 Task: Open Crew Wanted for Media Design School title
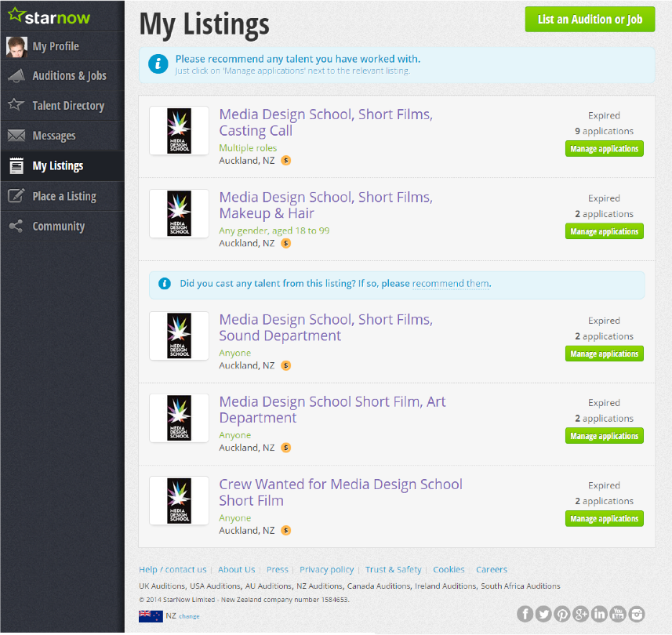(341, 492)
